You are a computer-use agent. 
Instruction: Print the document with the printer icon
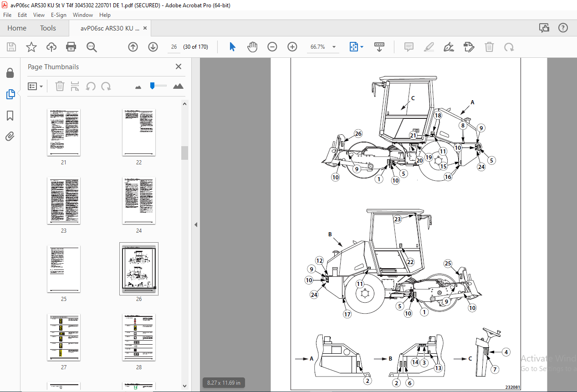pyautogui.click(x=71, y=47)
